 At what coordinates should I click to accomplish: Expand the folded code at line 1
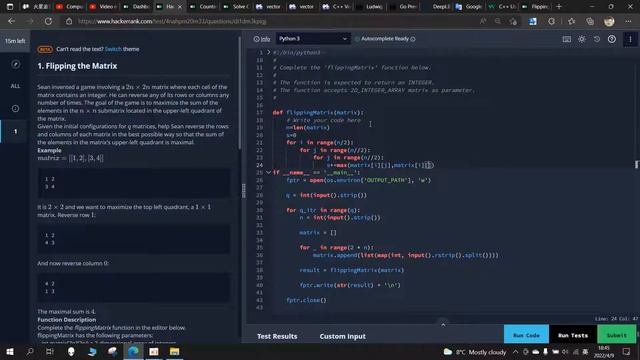[x=269, y=52]
